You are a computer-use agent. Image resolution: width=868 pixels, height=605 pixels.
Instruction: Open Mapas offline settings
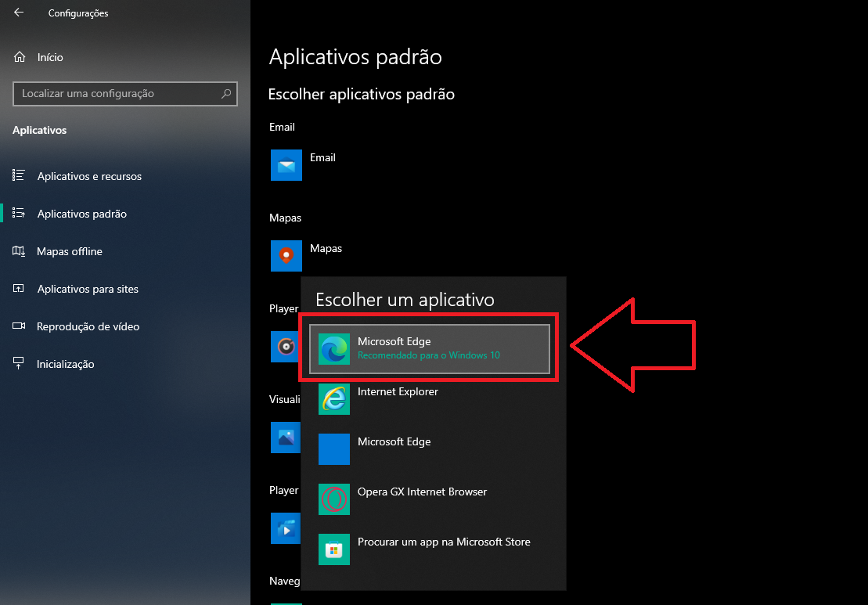(69, 251)
